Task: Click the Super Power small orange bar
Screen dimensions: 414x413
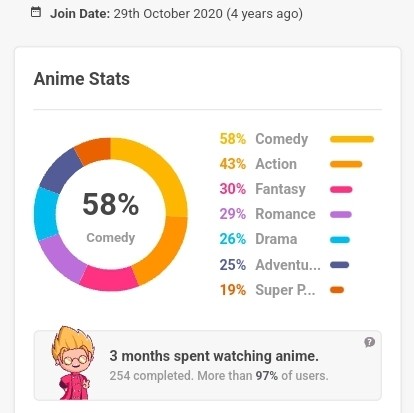Action: click(x=337, y=290)
